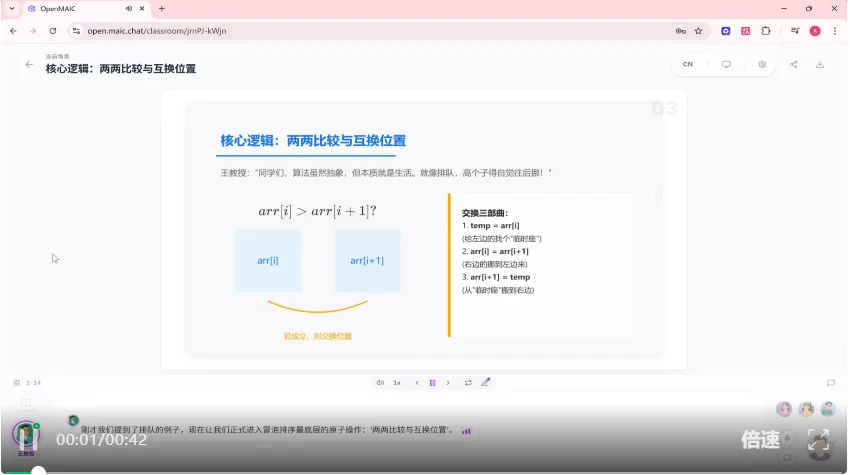Click the text 2. arr[i] = arr[i+1]
Viewport: 850px width, 475px height.
(x=495, y=252)
